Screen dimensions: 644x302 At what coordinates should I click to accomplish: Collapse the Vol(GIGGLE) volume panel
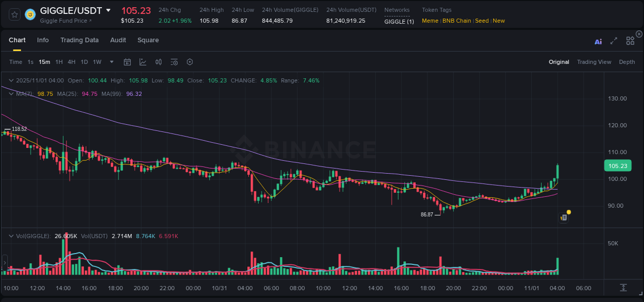coord(11,236)
